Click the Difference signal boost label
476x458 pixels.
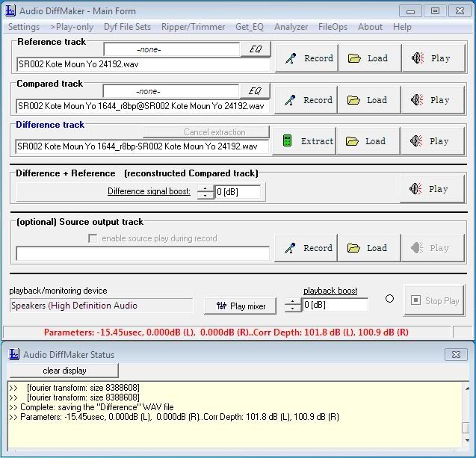[x=149, y=191]
